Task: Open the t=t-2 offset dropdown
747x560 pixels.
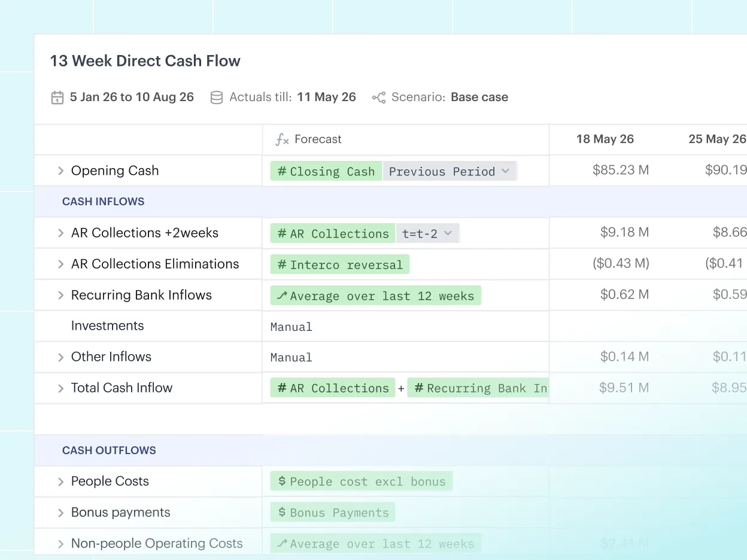Action: pos(427,233)
